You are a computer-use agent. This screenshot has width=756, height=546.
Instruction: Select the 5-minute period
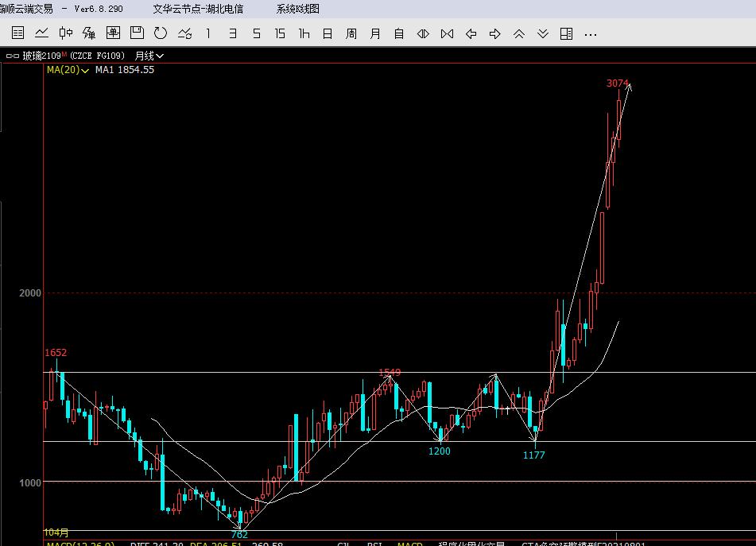[257, 33]
